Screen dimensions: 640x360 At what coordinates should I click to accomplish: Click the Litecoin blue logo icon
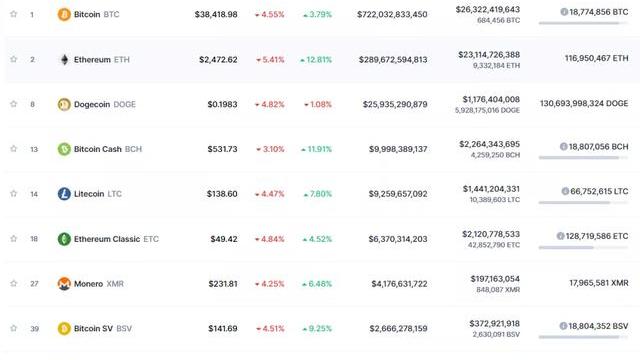pyautogui.click(x=64, y=194)
